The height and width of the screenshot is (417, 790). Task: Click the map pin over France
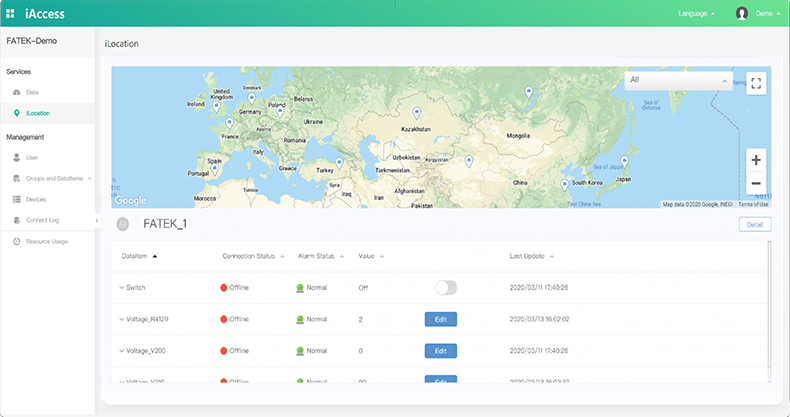click(229, 122)
